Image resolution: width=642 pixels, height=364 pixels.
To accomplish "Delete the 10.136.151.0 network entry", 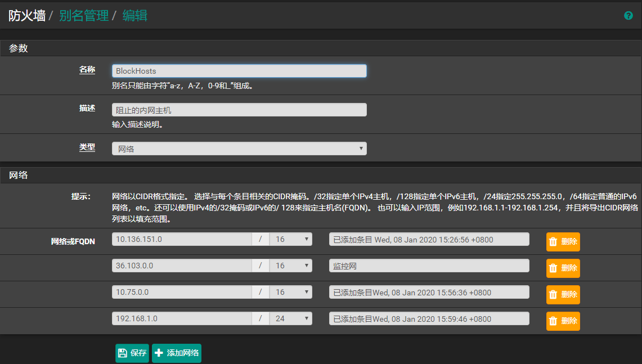I will pyautogui.click(x=563, y=241).
